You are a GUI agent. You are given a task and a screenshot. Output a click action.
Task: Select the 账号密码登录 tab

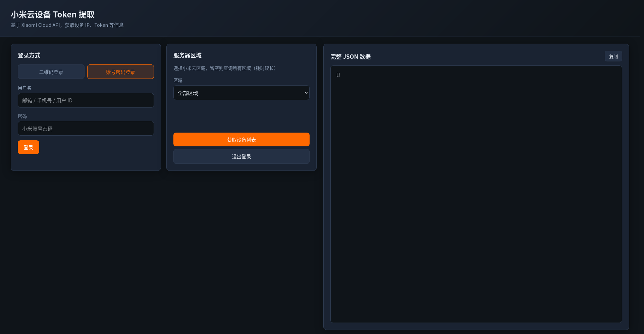point(120,72)
